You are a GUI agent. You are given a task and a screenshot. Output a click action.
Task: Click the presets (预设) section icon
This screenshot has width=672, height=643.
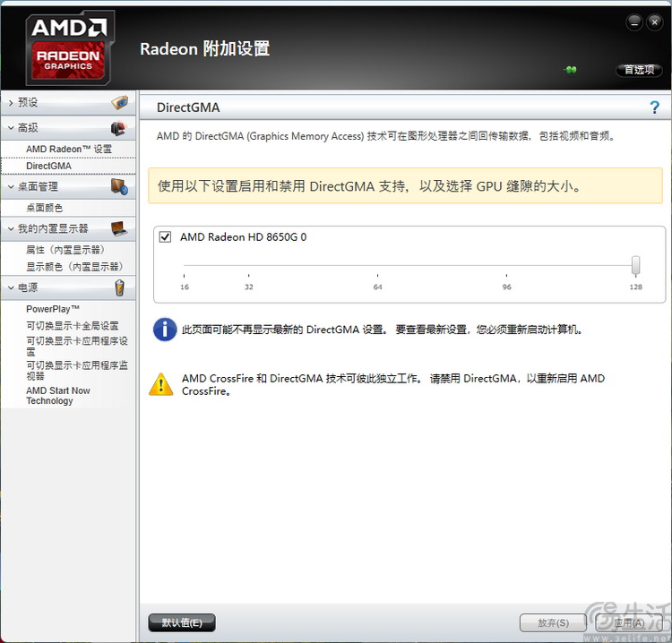pos(119,102)
